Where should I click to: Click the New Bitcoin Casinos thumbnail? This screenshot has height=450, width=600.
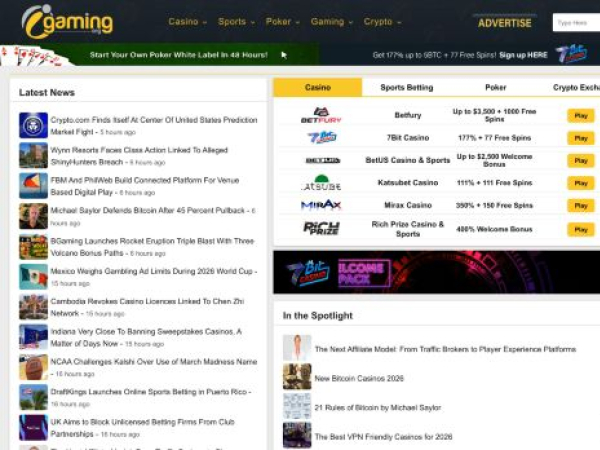pos(297,377)
